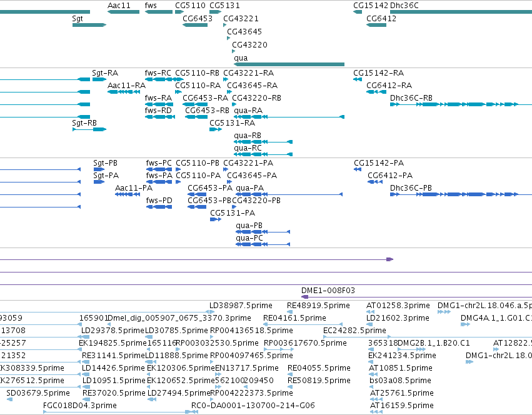
Task: Open EST LD21602.3prime label
Action: (398, 318)
